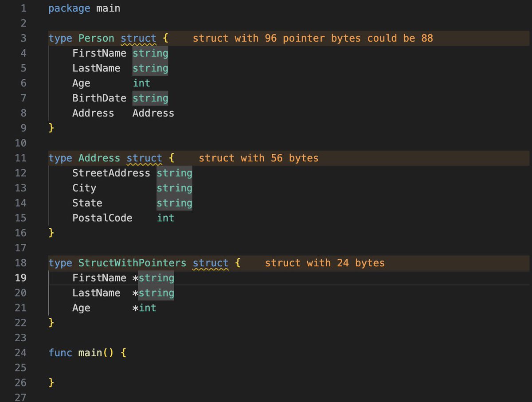Viewport: 532px width, 402px height.
Task: Click line number 18 in the gutter
Action: (21, 263)
